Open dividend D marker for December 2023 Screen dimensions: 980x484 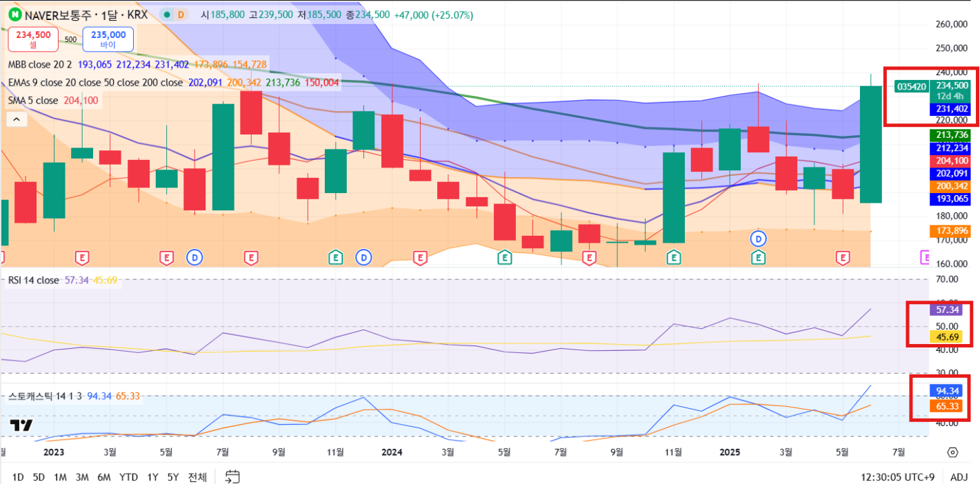click(x=363, y=258)
